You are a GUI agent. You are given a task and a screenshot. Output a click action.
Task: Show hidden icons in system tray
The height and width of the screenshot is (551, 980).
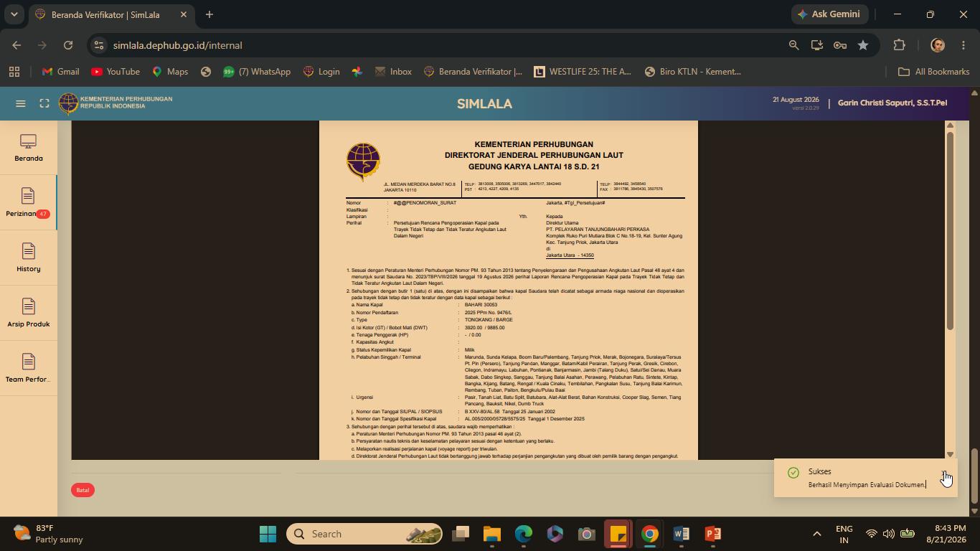point(816,534)
